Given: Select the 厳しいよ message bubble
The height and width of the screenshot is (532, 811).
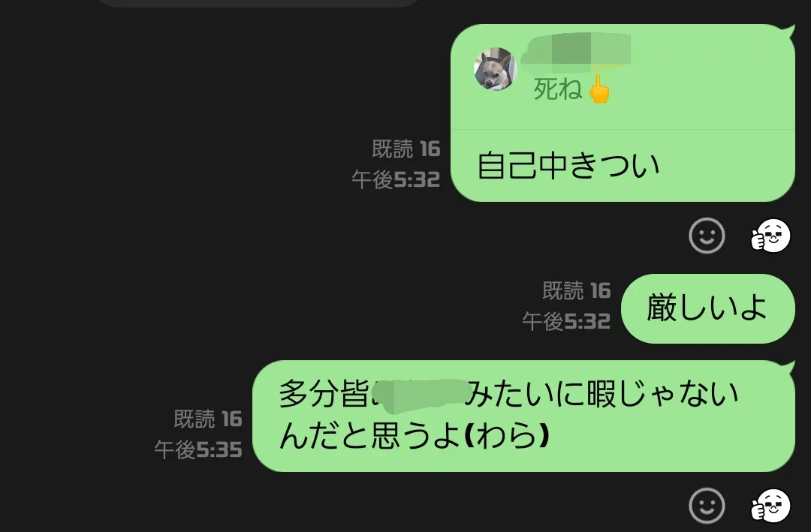Looking at the screenshot, I should (x=707, y=308).
